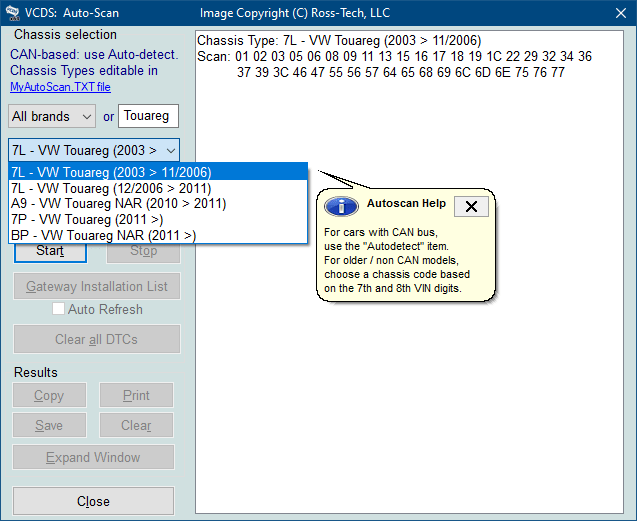Click the Close button at bottom

pyautogui.click(x=93, y=501)
